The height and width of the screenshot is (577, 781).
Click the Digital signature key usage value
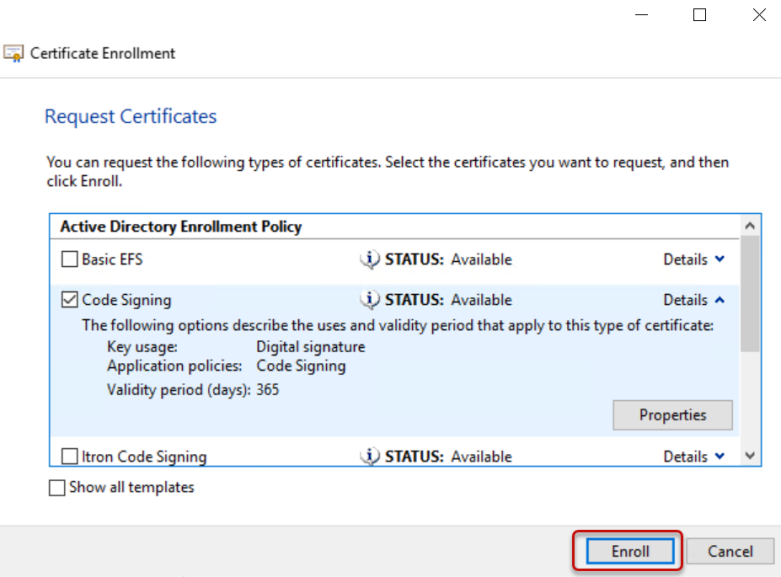coord(310,347)
